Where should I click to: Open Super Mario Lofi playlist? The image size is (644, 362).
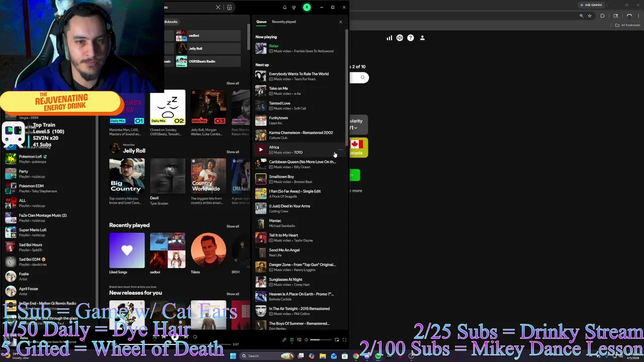pyautogui.click(x=49, y=232)
